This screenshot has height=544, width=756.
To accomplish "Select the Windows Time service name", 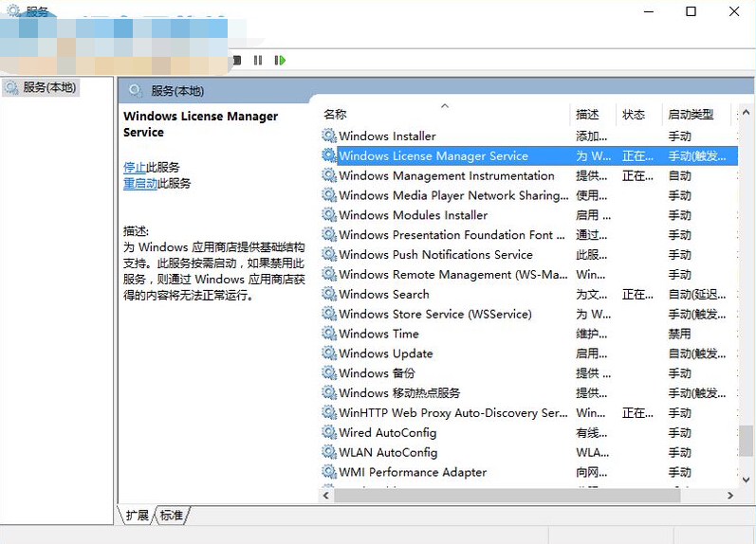I will pyautogui.click(x=379, y=334).
